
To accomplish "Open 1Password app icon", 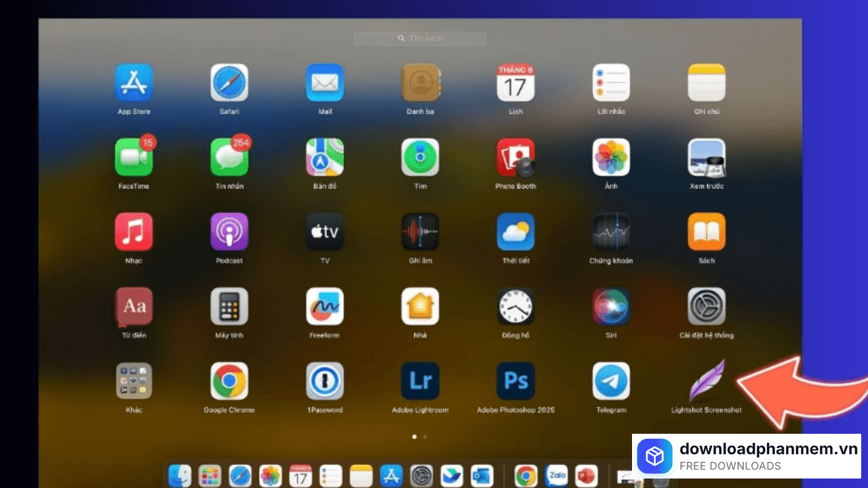I will 325,381.
